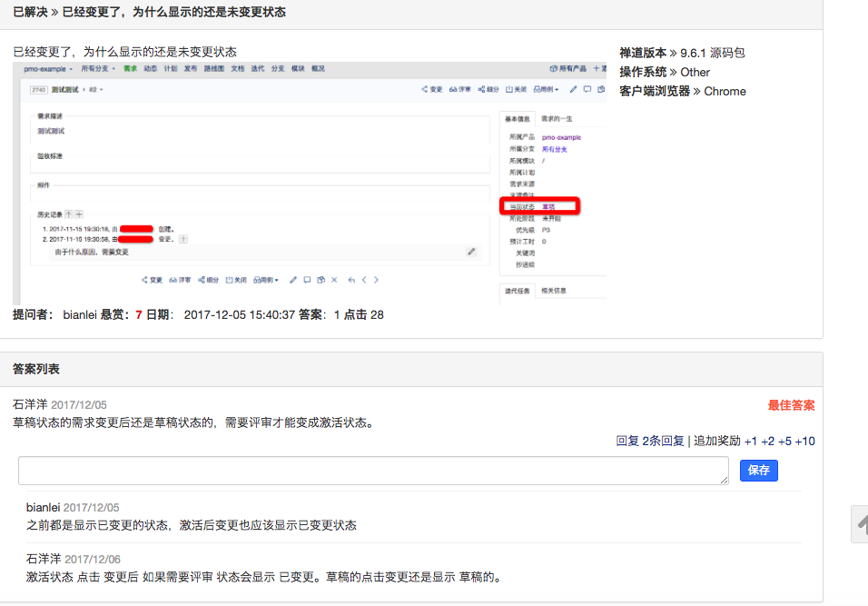Click the 答案列表 section header

click(36, 369)
